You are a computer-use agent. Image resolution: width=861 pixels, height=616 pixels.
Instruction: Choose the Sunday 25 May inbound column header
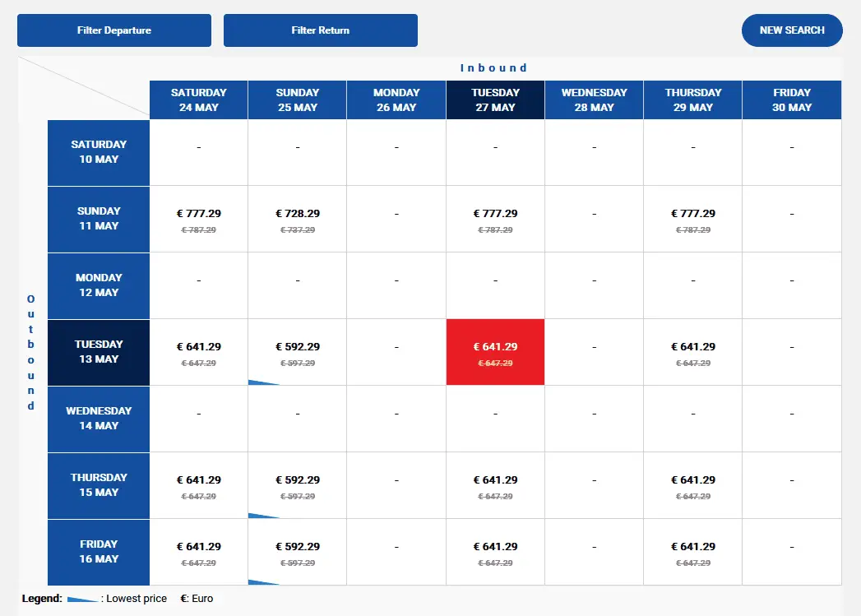(297, 100)
